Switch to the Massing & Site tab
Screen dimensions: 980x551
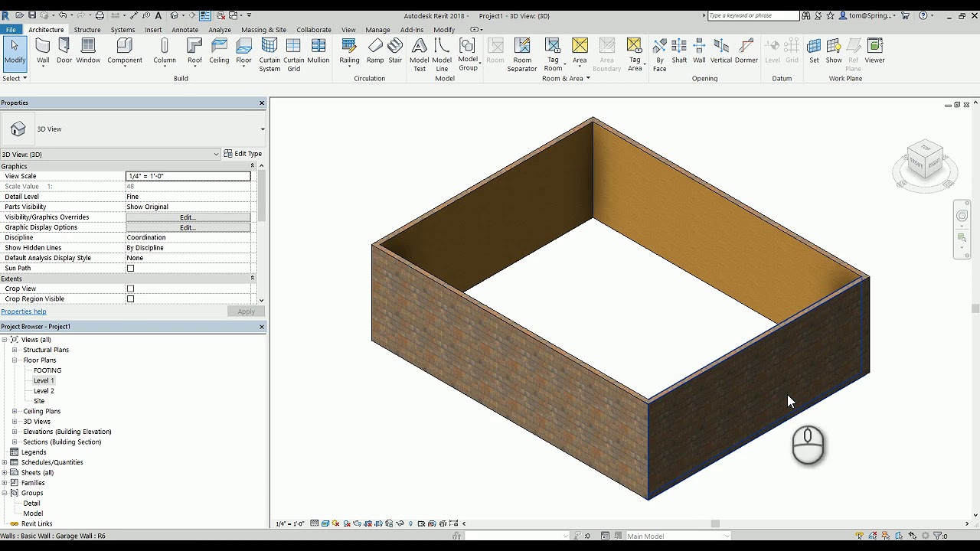tap(263, 30)
